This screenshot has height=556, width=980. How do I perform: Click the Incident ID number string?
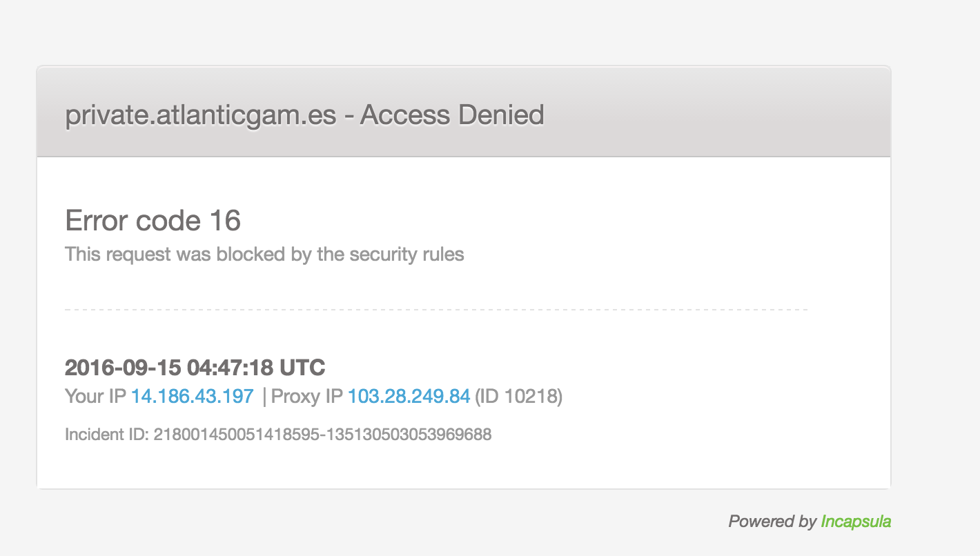322,435
